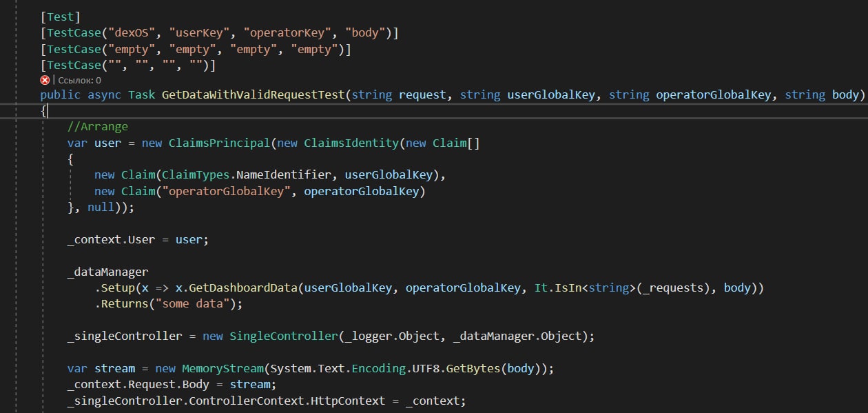Click the GetDashboardData method call
Image resolution: width=868 pixels, height=413 pixels.
pos(243,288)
